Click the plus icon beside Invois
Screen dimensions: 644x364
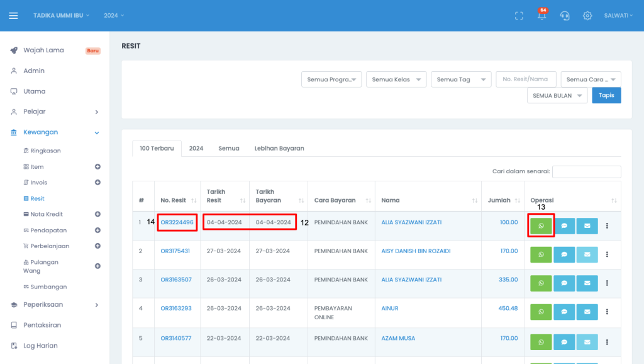[x=97, y=183]
